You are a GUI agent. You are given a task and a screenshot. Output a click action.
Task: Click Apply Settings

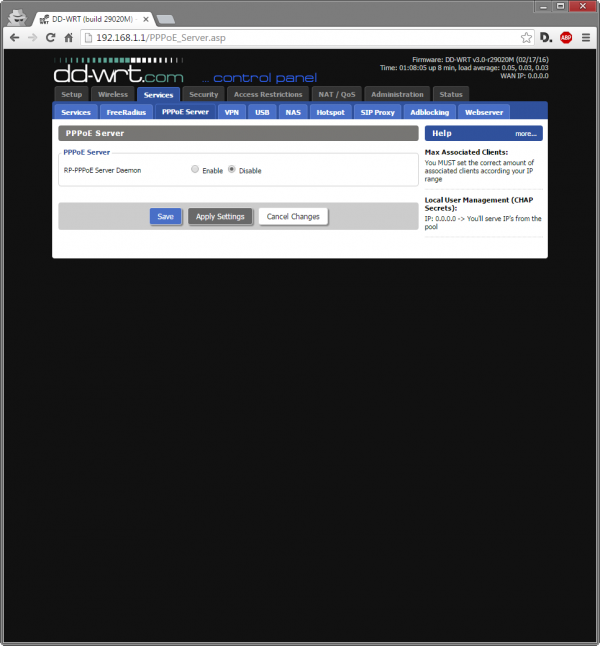pyautogui.click(x=220, y=217)
